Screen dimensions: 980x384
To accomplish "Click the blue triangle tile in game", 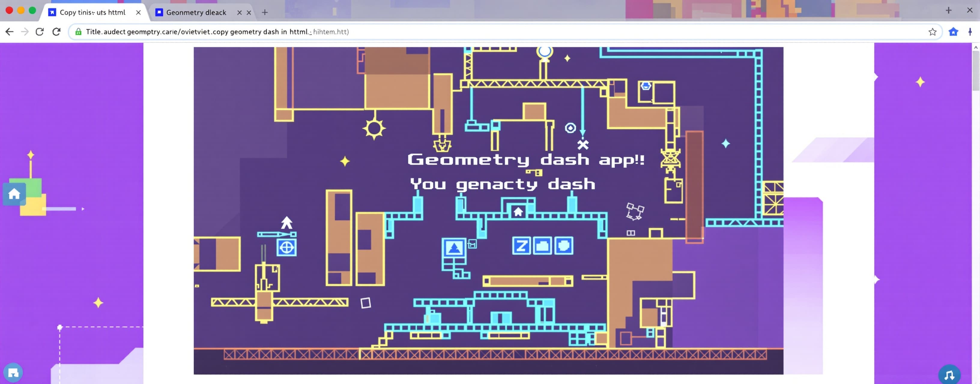I will tap(454, 248).
